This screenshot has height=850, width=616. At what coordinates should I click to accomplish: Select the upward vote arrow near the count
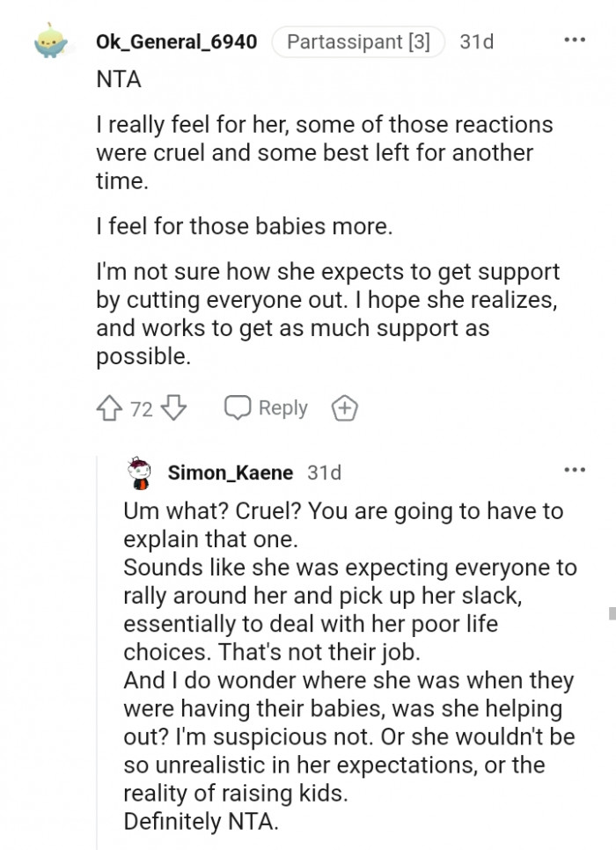pos(108,407)
